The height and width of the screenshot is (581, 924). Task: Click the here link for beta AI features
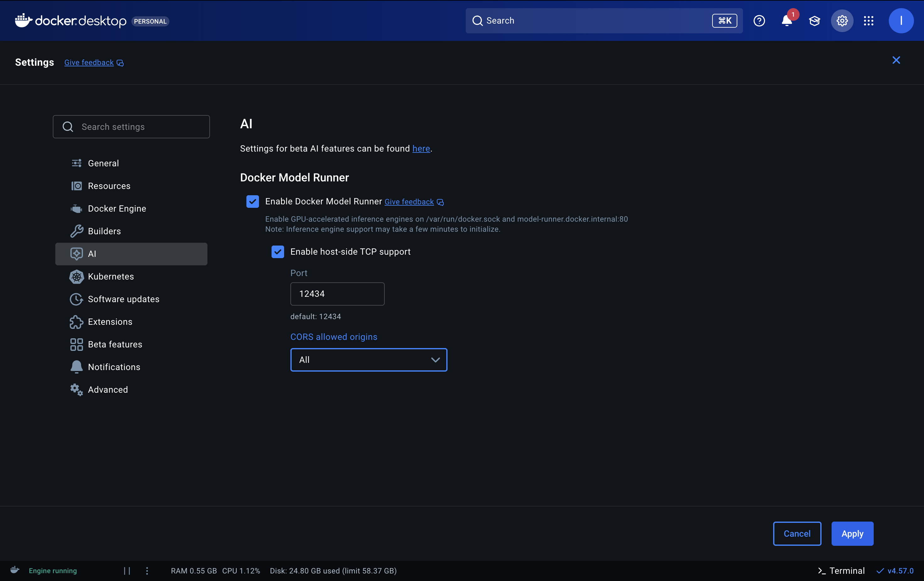pyautogui.click(x=421, y=148)
